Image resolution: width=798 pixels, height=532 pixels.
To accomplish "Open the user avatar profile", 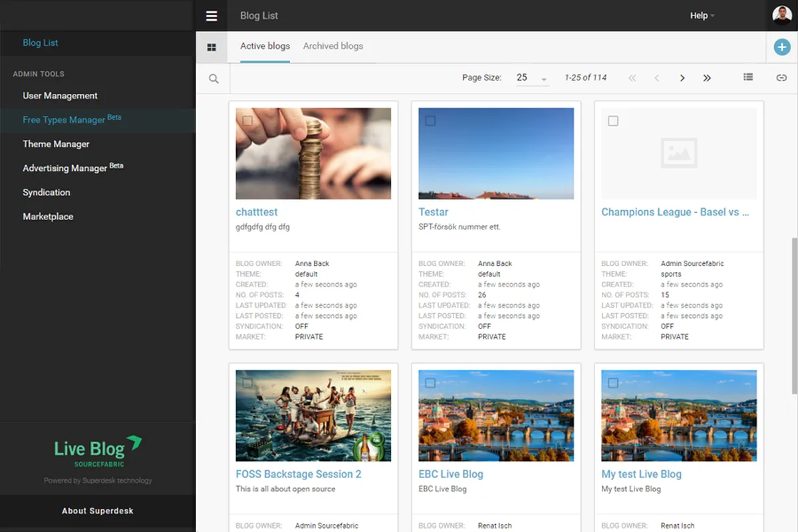I will 781,15.
